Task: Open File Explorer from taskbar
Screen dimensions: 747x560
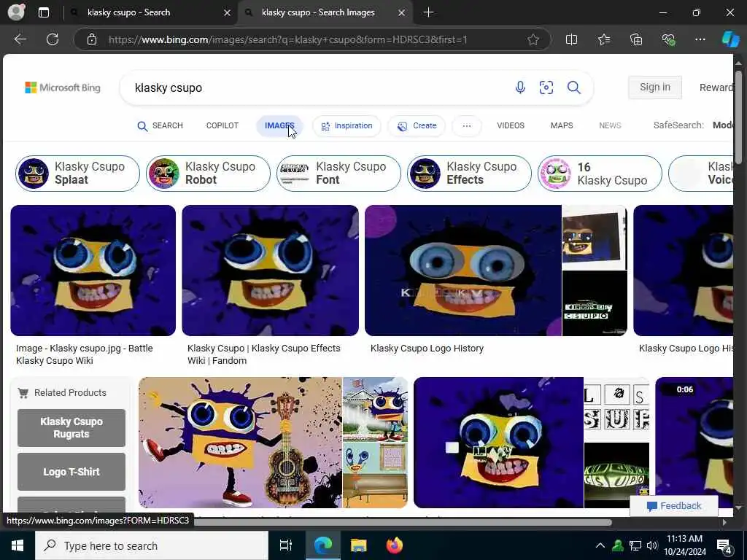Action: pyautogui.click(x=359, y=545)
